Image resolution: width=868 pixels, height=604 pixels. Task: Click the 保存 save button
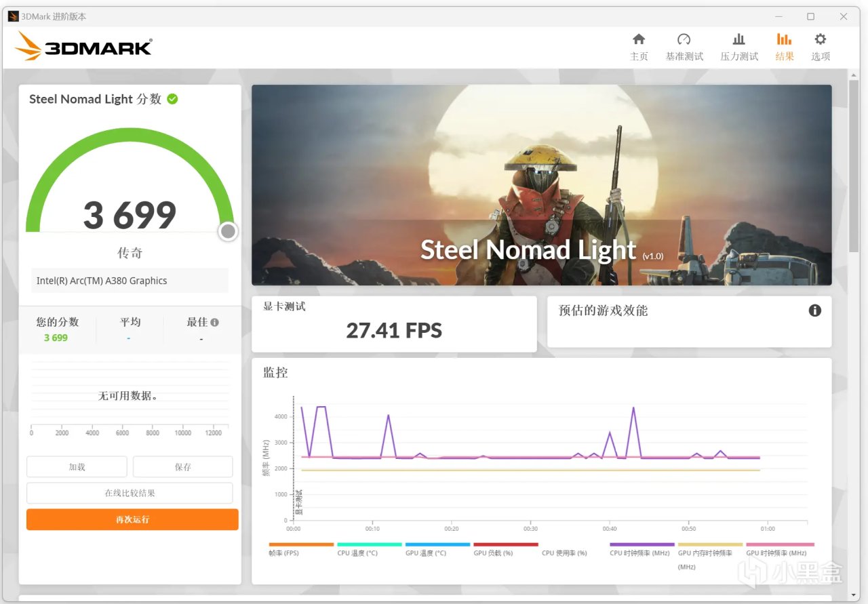(x=183, y=467)
